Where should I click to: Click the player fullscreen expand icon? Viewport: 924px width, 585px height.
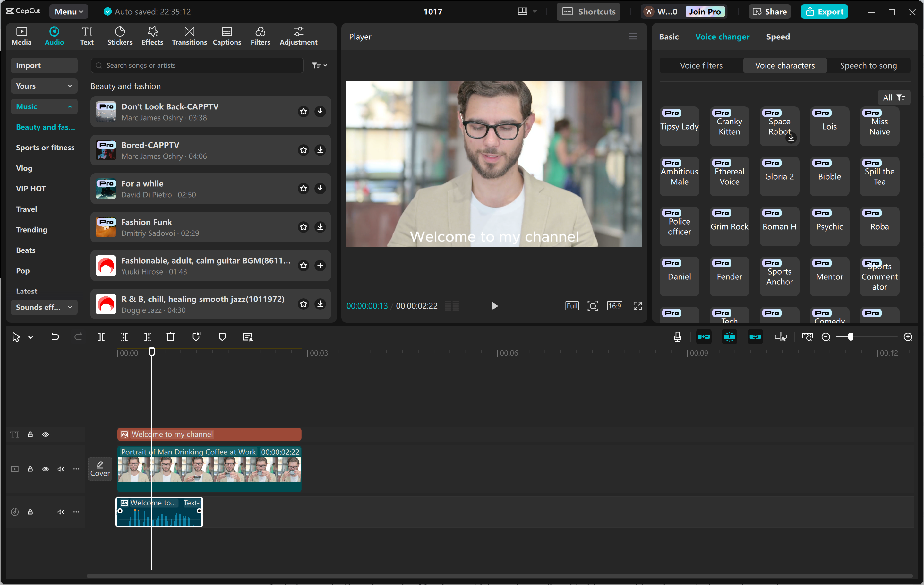click(637, 306)
